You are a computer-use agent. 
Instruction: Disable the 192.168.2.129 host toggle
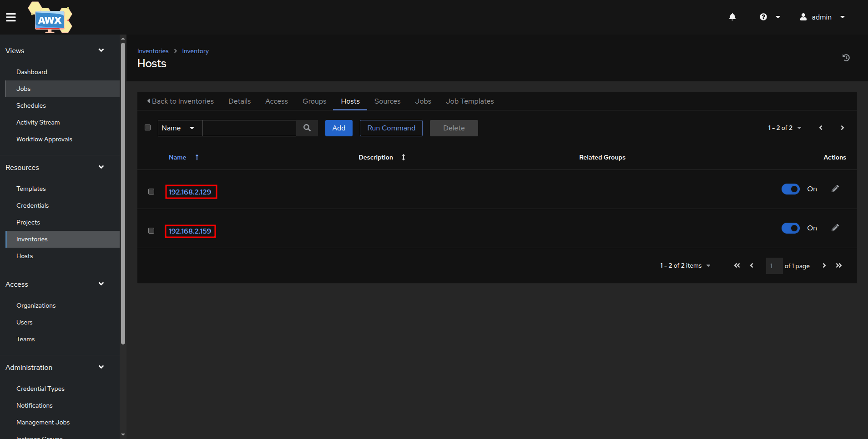pyautogui.click(x=790, y=189)
